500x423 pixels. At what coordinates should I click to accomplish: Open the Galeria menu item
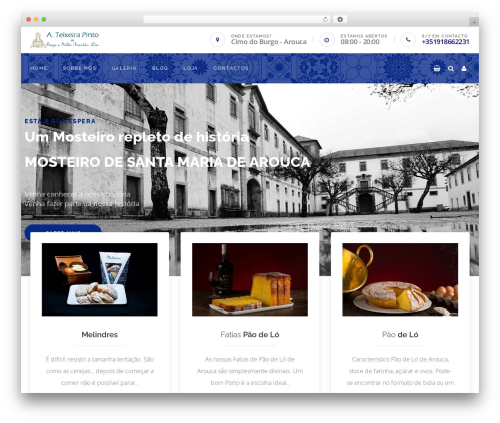[x=124, y=68]
